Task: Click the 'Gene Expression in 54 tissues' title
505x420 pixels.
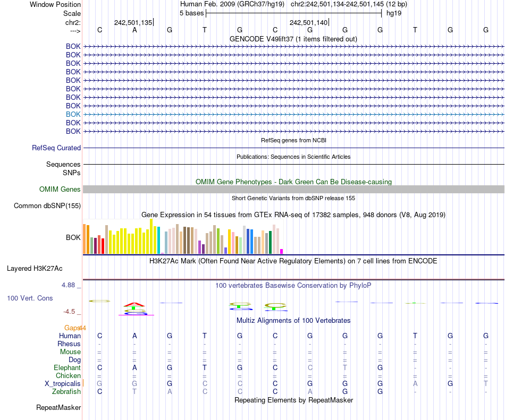Action: pyautogui.click(x=293, y=215)
